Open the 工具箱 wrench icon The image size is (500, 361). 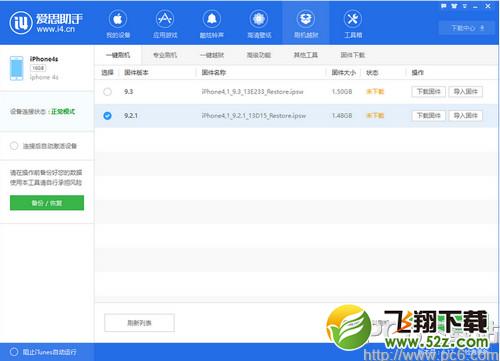click(353, 19)
